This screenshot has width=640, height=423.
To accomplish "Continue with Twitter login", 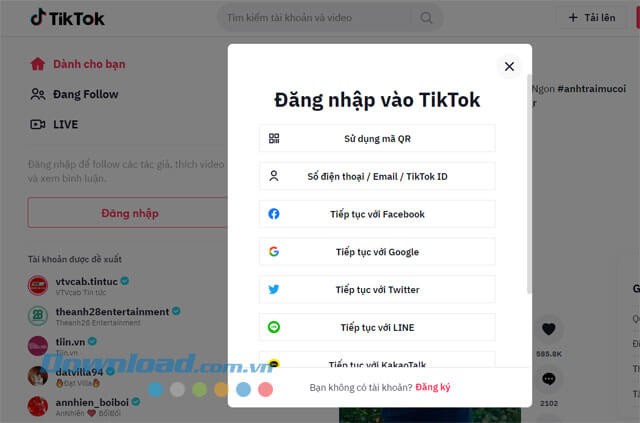I will click(x=377, y=289).
